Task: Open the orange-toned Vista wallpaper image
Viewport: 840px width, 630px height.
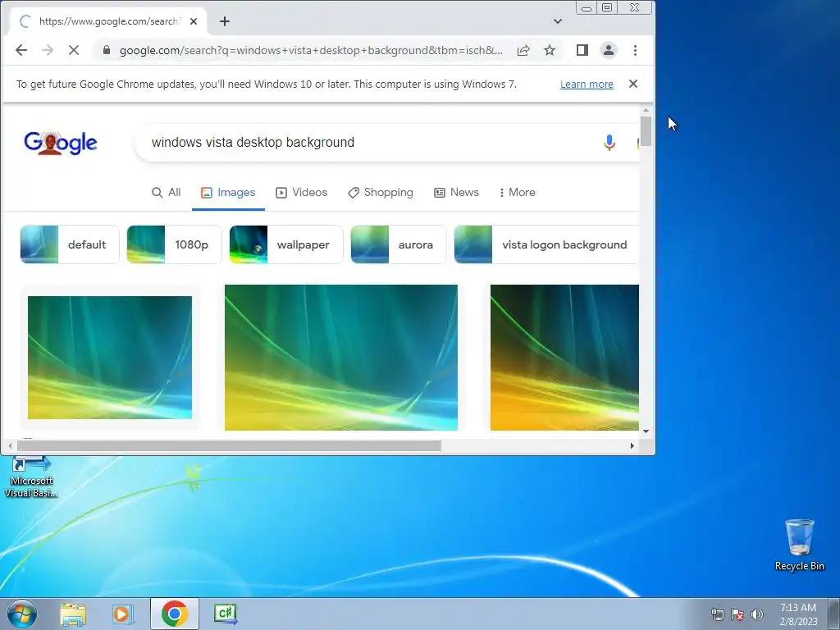Action: pos(564,358)
